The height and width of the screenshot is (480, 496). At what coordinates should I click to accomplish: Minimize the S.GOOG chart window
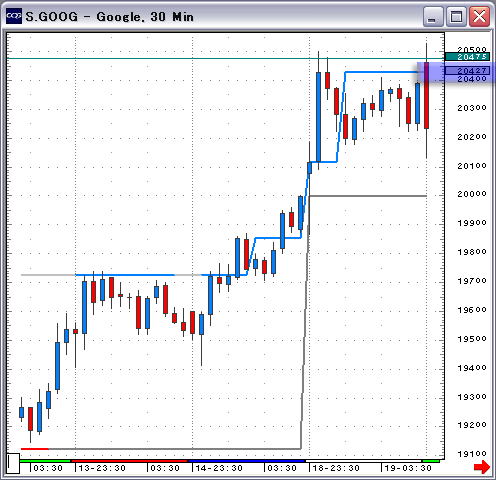pyautogui.click(x=433, y=16)
